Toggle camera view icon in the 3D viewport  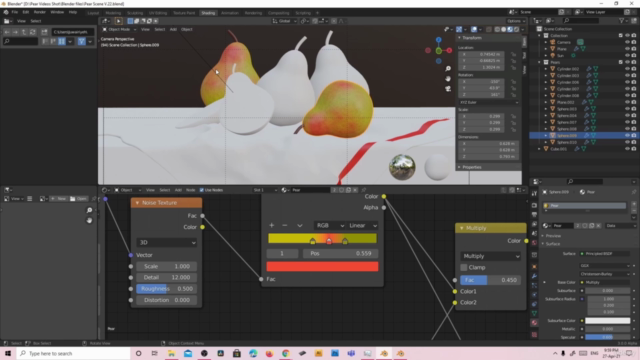click(448, 89)
